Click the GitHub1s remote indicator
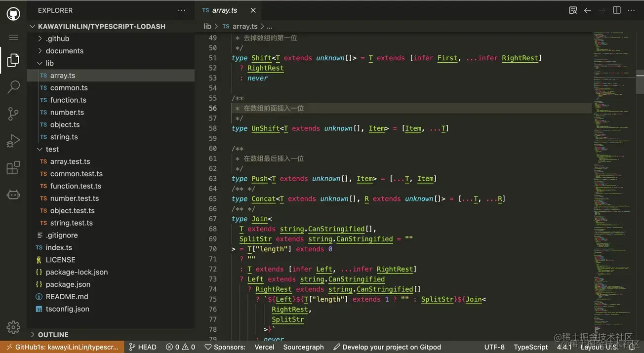644x353 pixels. pyautogui.click(x=62, y=347)
